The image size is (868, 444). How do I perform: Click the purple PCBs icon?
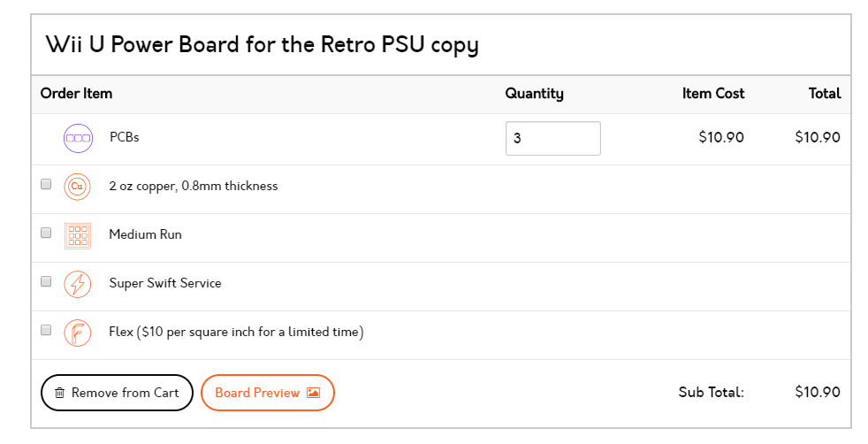click(x=78, y=138)
